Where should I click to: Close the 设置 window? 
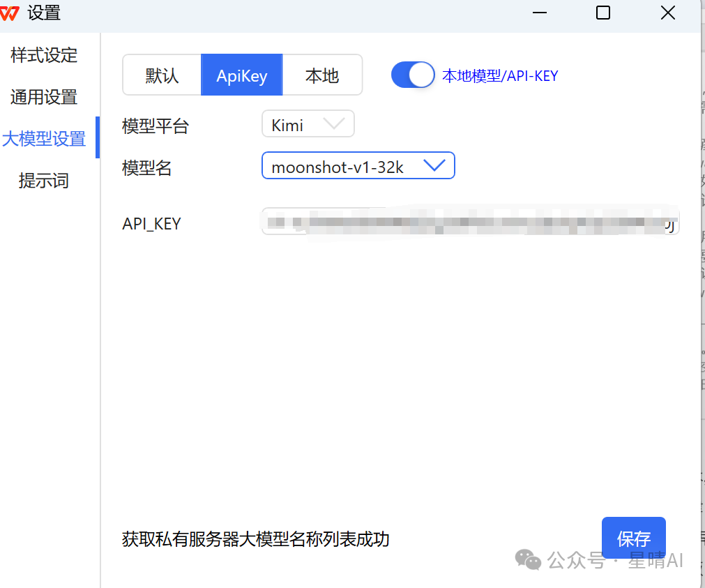[x=668, y=13]
